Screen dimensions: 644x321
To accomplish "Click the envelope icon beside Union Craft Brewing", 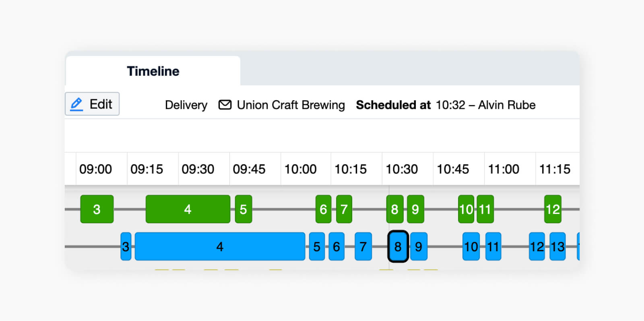I will click(225, 105).
